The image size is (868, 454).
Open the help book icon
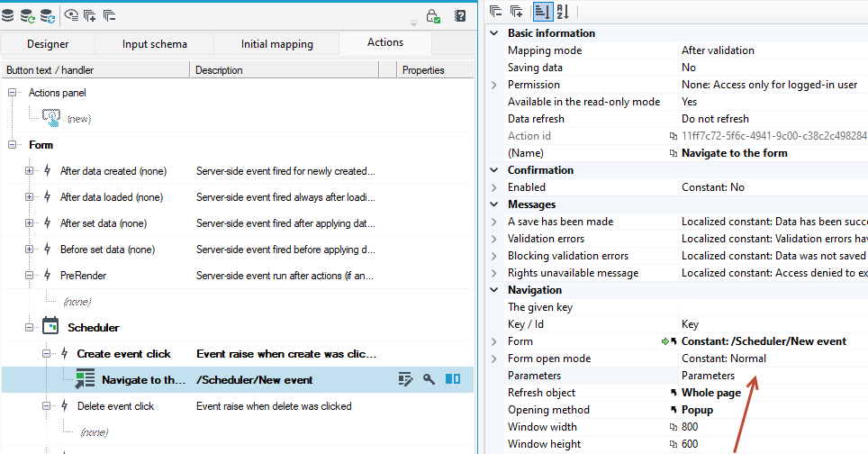tap(460, 16)
